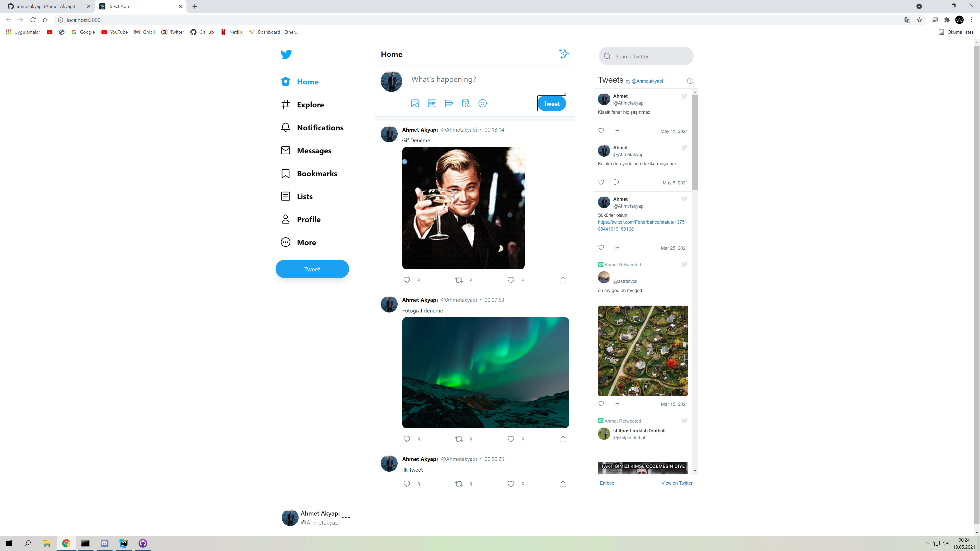Like the Gif Deneme tweet
The image size is (980, 551).
(x=511, y=280)
